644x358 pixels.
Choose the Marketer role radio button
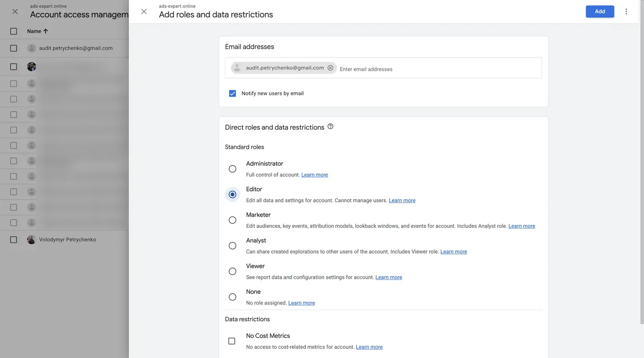(x=232, y=220)
